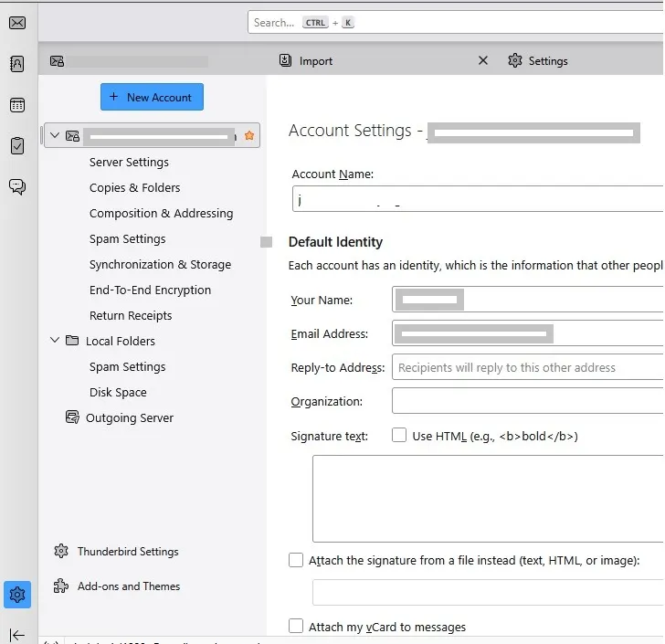Select Return Receipts
This screenshot has width=665, height=644.
coord(131,315)
